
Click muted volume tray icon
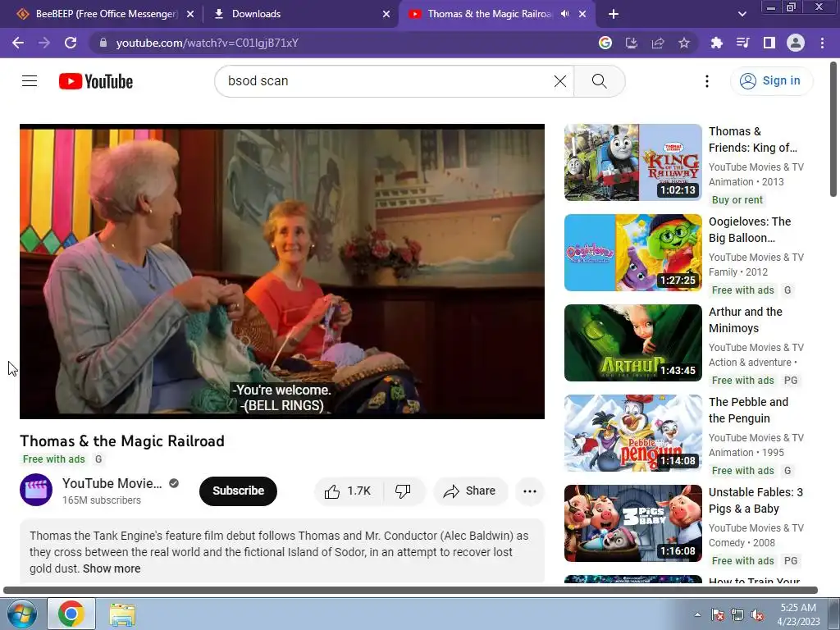757,614
